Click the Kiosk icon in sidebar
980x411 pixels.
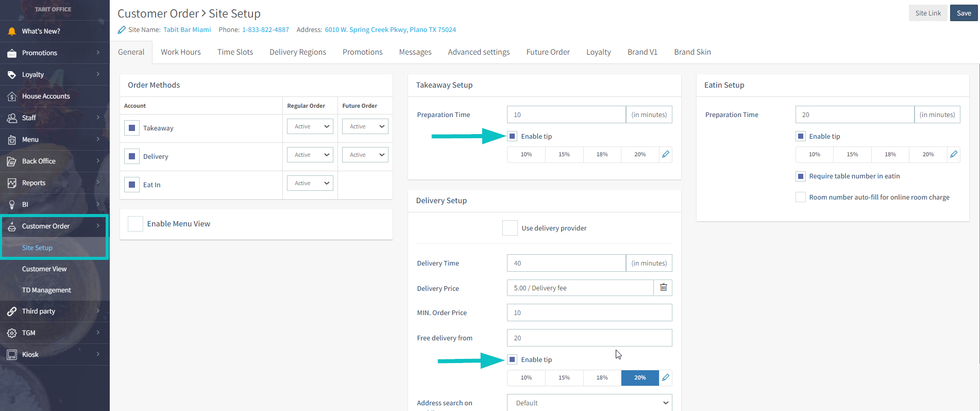pyautogui.click(x=12, y=355)
